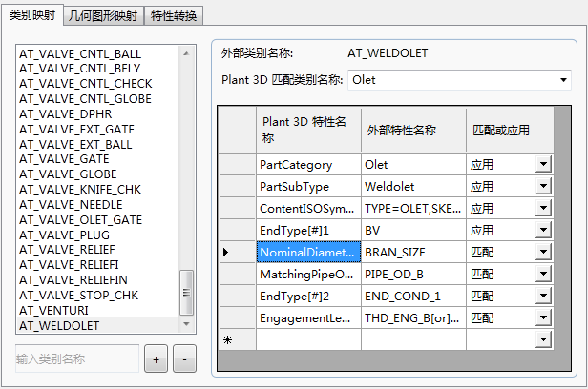Screen dimensions: 588x389
Task: Open 匹配或应用 dropdown in PartSubType row
Action: (543, 187)
